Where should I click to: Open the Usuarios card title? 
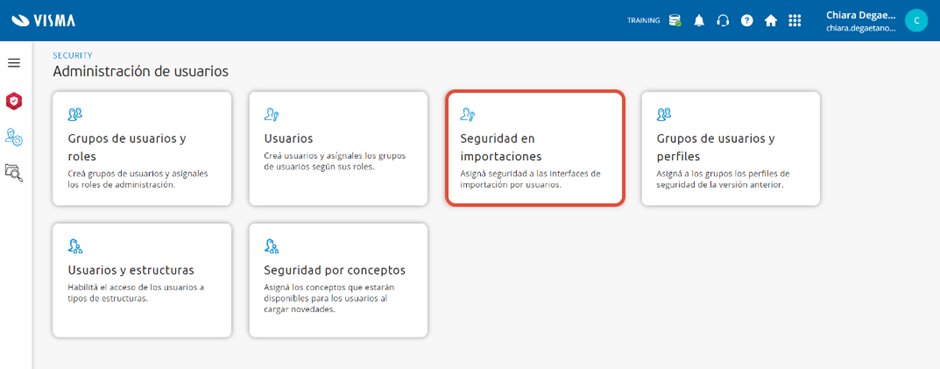click(x=288, y=138)
